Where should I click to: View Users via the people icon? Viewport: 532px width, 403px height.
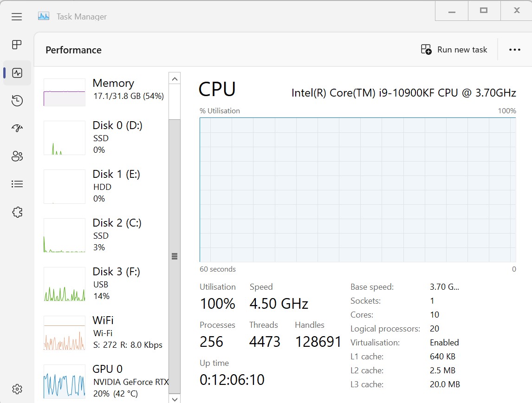coord(17,156)
